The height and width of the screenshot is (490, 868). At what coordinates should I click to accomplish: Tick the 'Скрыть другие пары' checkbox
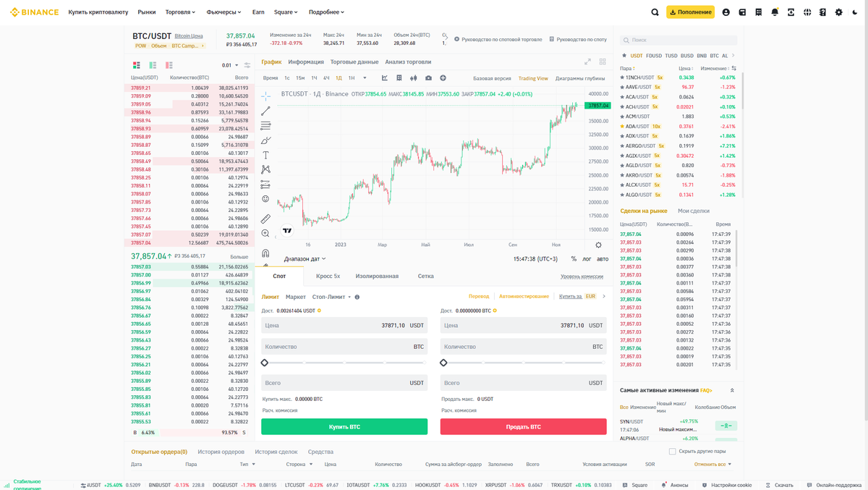pyautogui.click(x=672, y=452)
